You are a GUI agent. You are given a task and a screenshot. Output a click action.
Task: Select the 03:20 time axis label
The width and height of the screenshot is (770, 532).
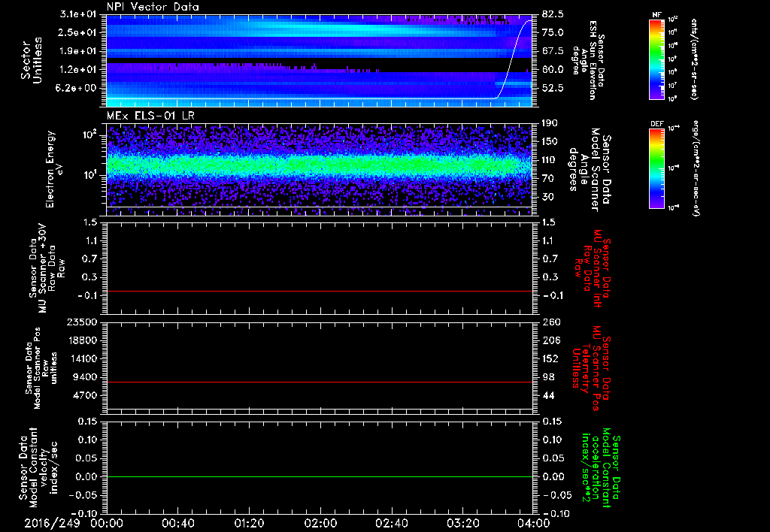[462, 522]
